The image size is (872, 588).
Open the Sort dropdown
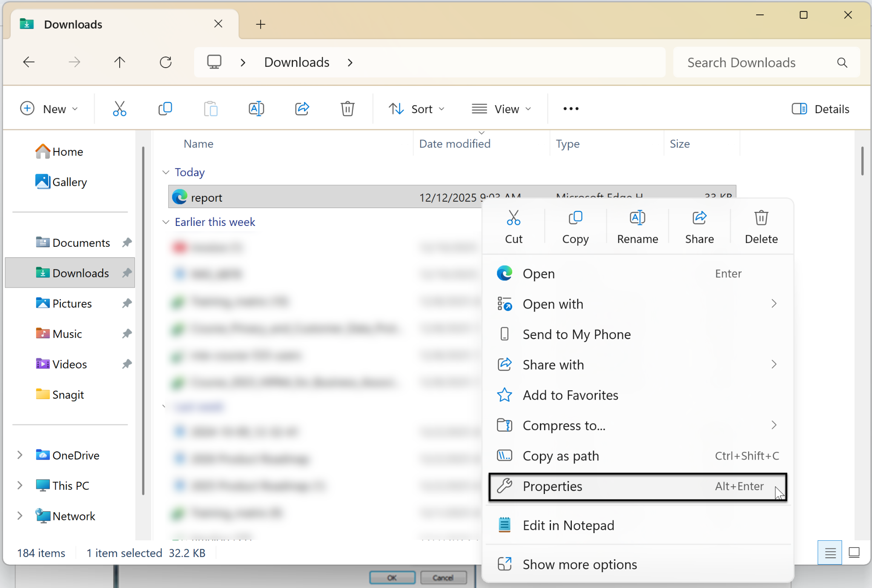coord(416,109)
